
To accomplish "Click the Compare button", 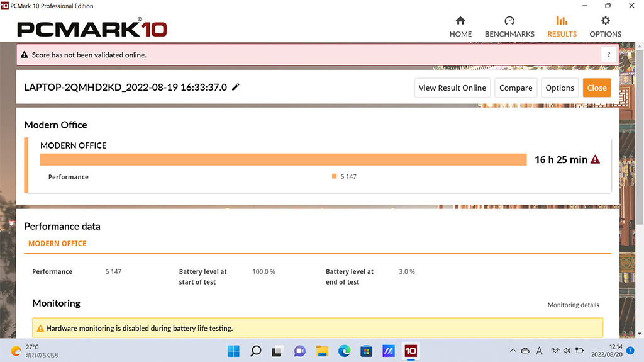I will (516, 88).
